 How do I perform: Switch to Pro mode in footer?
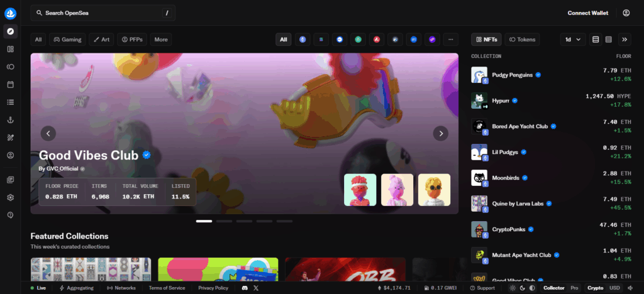click(574, 288)
